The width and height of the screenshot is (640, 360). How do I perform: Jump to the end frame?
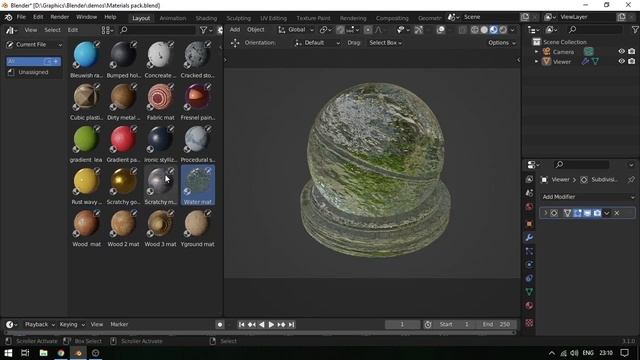click(291, 324)
